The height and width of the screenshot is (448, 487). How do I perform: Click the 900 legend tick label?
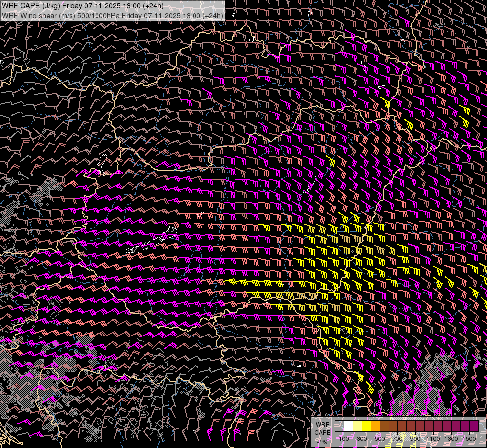coord(415,439)
